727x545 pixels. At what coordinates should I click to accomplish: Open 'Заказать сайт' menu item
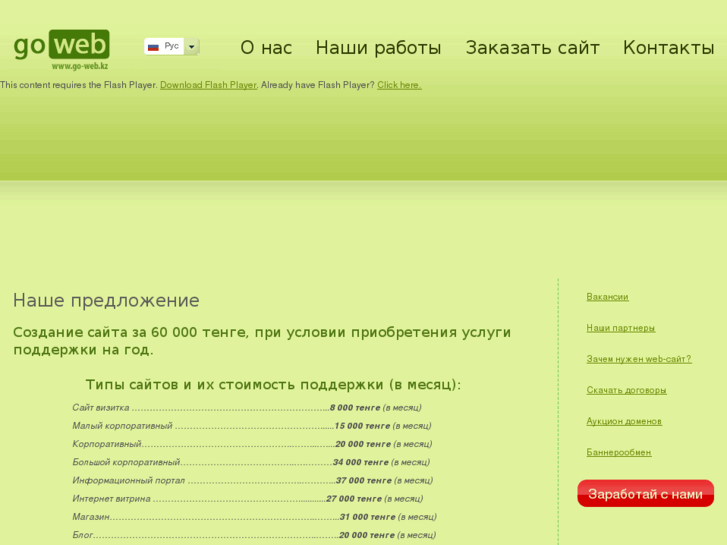[x=532, y=47]
